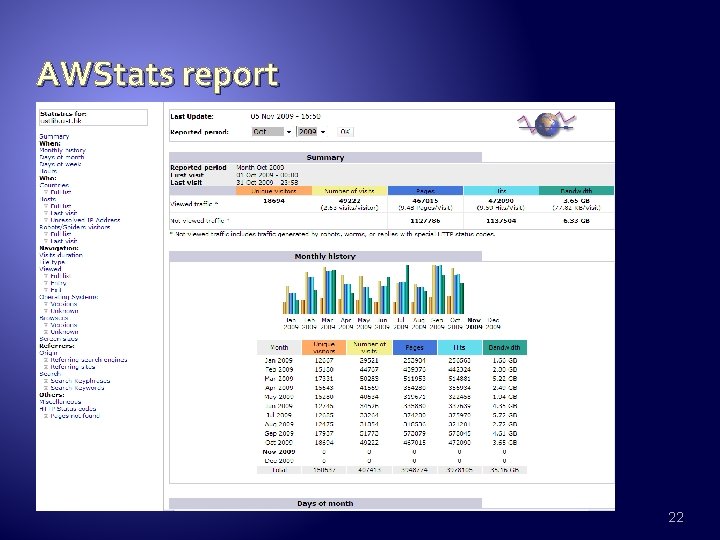Click the blue Pages header in the Summary table
The image size is (720, 540).
[x=425, y=191]
